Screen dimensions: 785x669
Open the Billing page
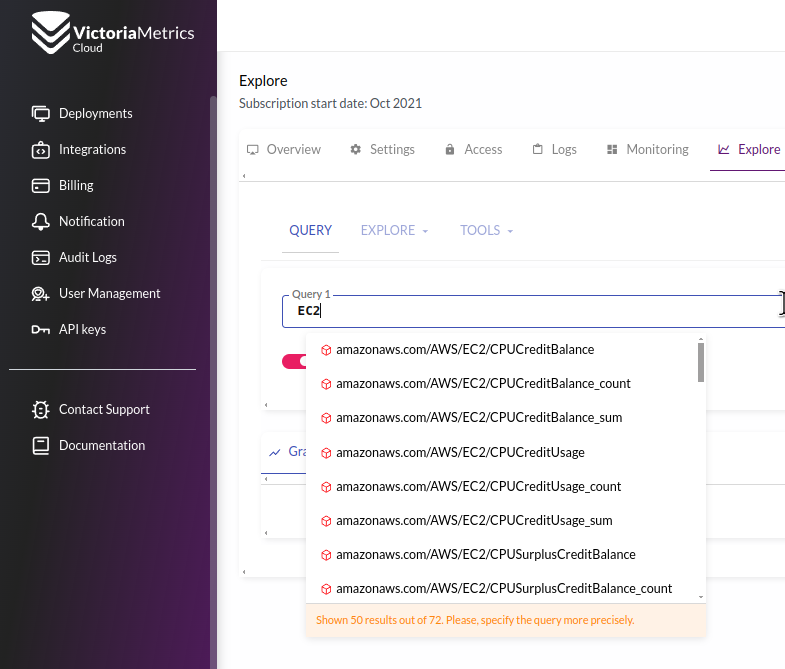(76, 186)
